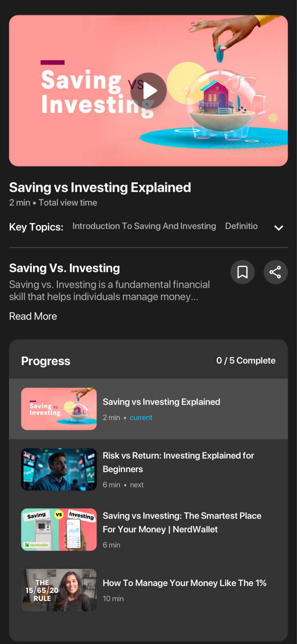This screenshot has width=297, height=644.
Task: Click the Progress section heading
Action: pyautogui.click(x=46, y=361)
